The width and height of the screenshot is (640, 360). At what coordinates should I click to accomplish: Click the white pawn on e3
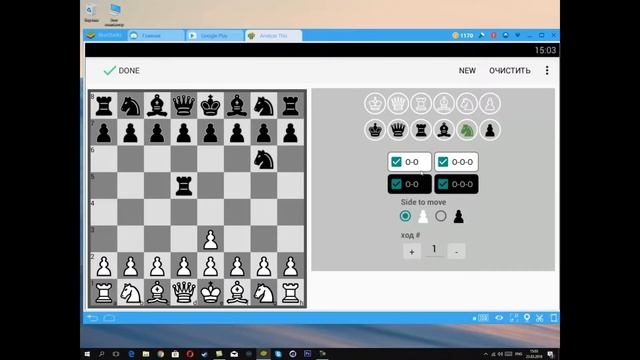[210, 239]
